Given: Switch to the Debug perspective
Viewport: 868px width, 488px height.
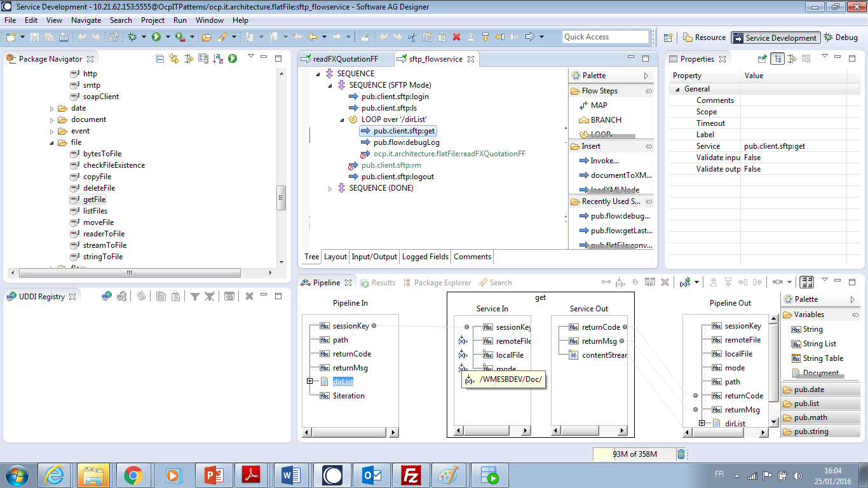Looking at the screenshot, I should point(841,37).
